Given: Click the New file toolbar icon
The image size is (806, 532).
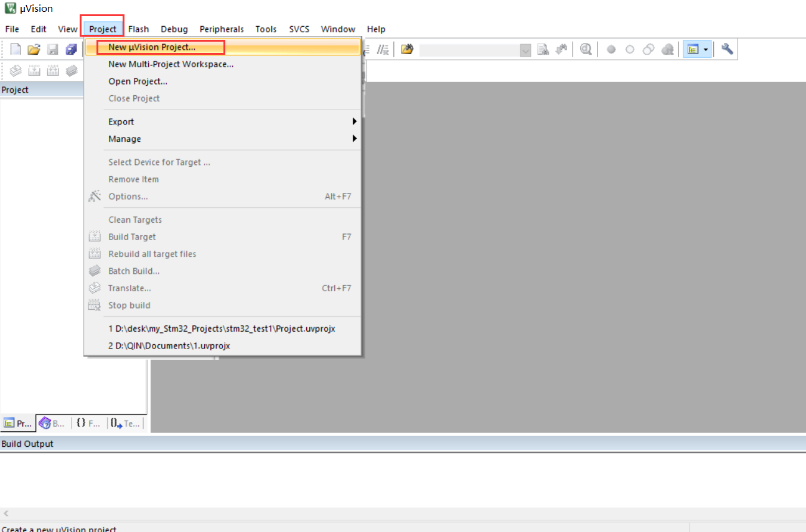Looking at the screenshot, I should pos(16,49).
